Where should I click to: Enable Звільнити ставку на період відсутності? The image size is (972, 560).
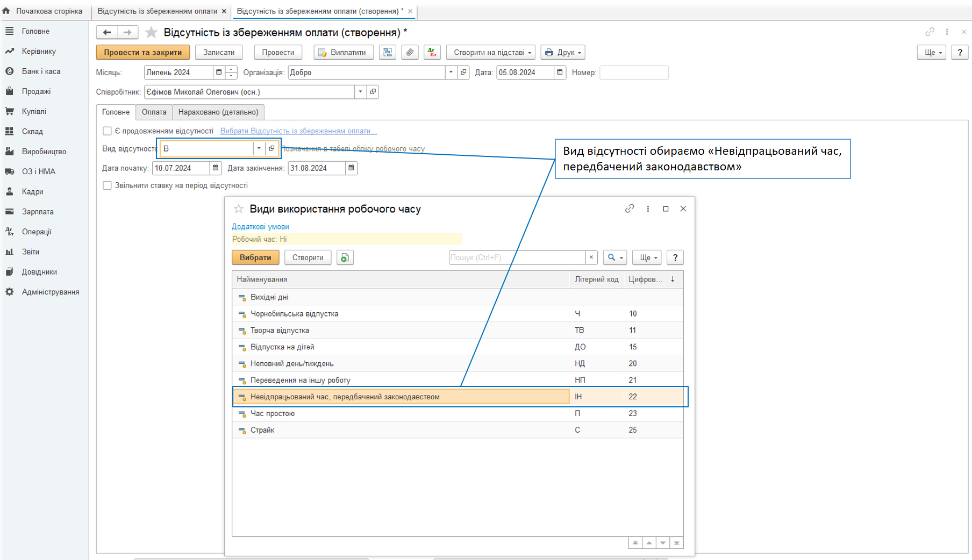[107, 185]
